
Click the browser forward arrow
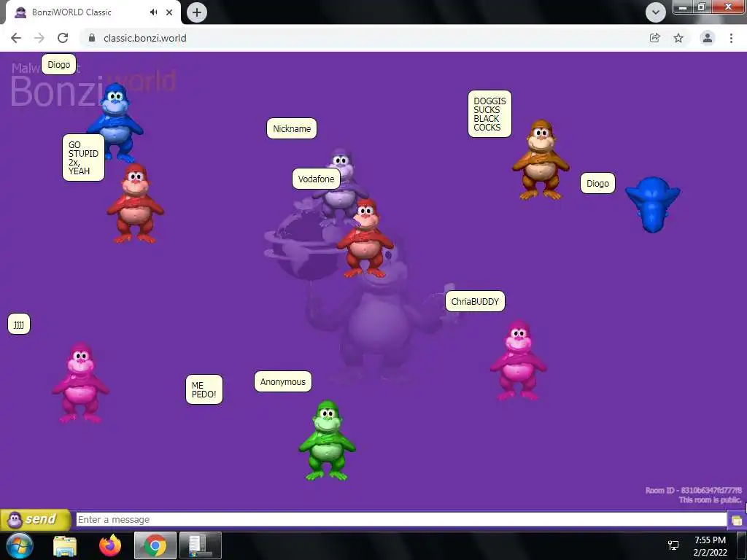coord(39,38)
